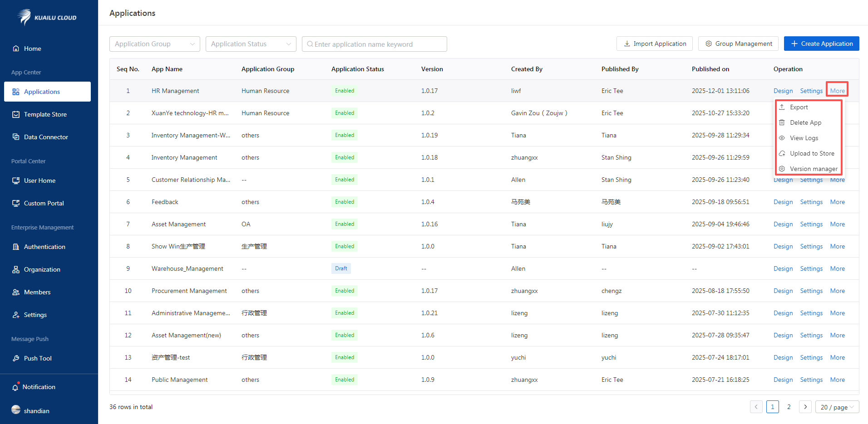The image size is (868, 424).
Task: Click the Home icon in sidebar
Action: point(16,49)
